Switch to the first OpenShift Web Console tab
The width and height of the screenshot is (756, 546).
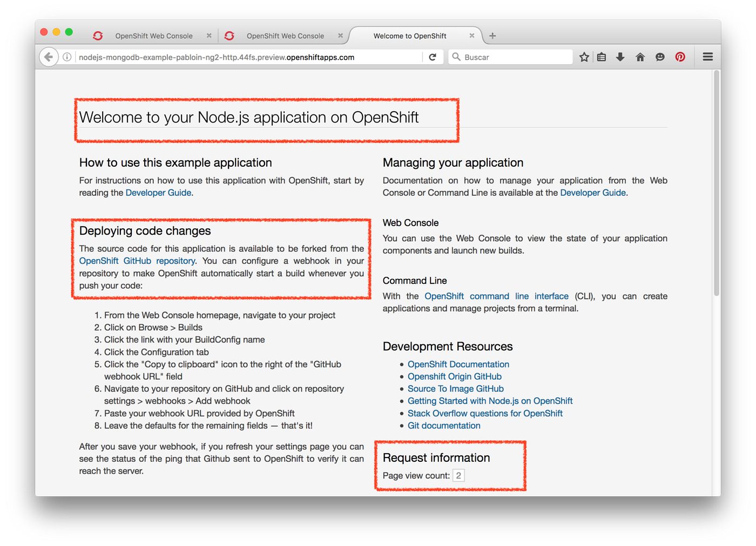pos(154,36)
